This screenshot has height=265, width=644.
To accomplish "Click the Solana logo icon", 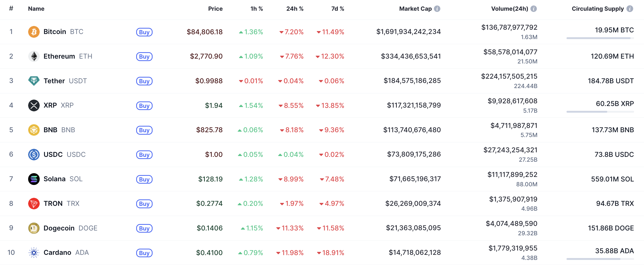I will 34,179.
